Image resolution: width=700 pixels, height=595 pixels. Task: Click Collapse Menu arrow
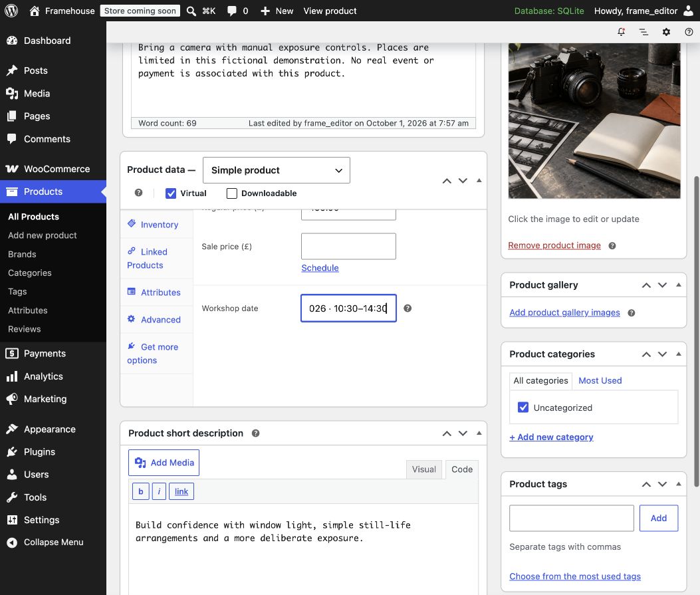12,542
